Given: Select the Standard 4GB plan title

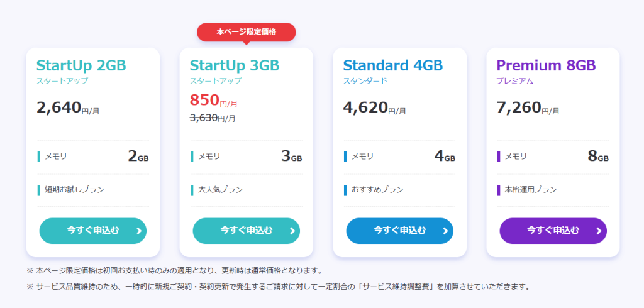Looking at the screenshot, I should [393, 65].
